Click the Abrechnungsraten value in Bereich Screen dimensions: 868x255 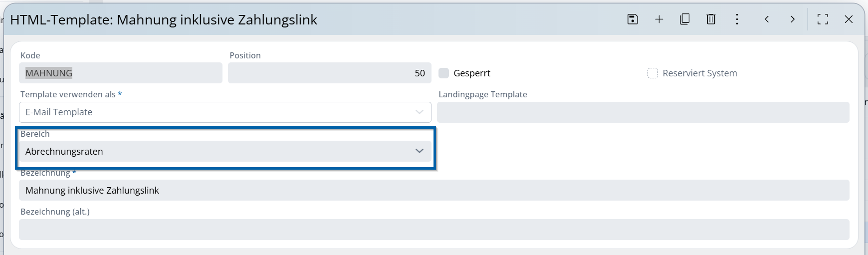[x=64, y=152]
